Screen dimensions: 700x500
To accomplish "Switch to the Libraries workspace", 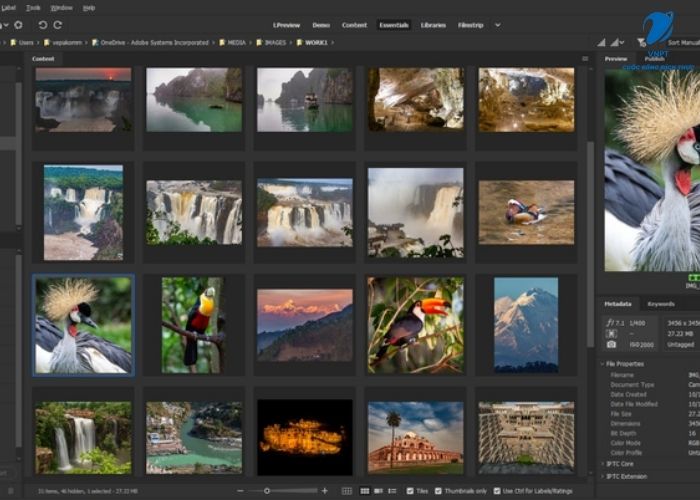I will pyautogui.click(x=433, y=25).
